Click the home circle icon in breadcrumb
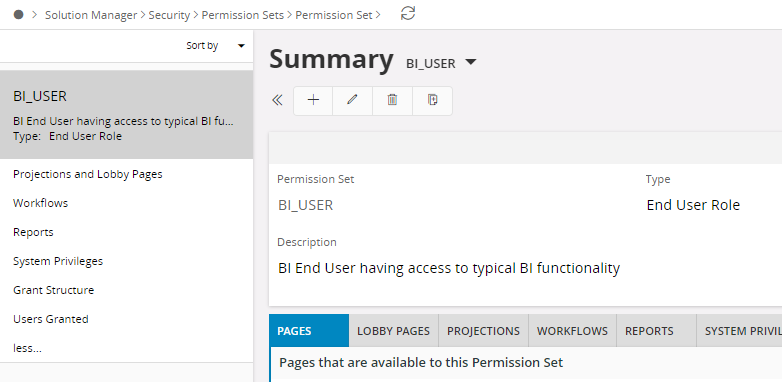 coord(18,14)
